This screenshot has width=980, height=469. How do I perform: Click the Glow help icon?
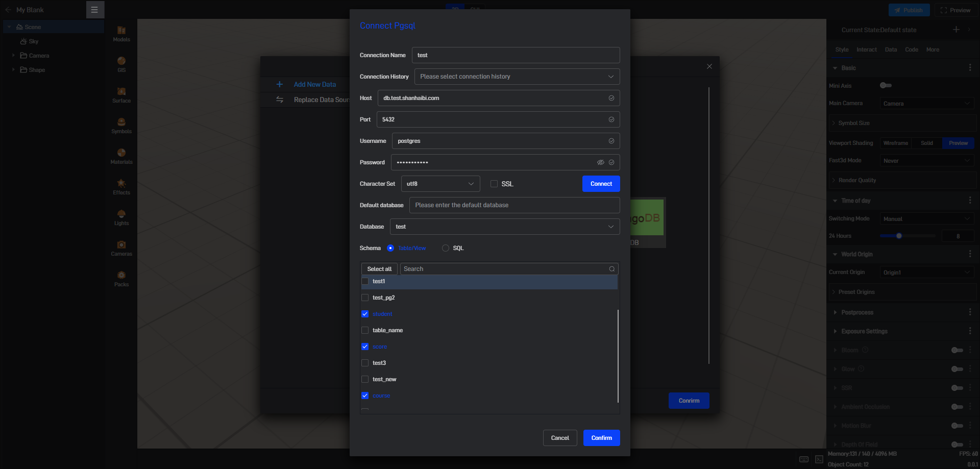[x=861, y=369]
